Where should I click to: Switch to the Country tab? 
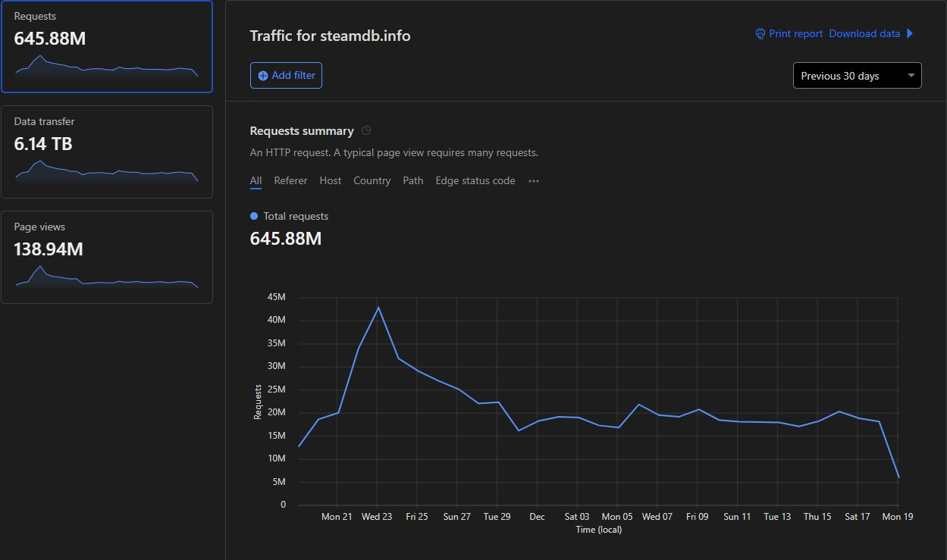click(x=372, y=181)
